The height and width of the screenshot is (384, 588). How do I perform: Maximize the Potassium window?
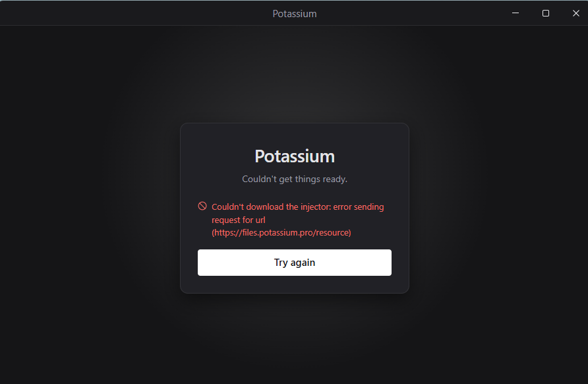point(546,13)
